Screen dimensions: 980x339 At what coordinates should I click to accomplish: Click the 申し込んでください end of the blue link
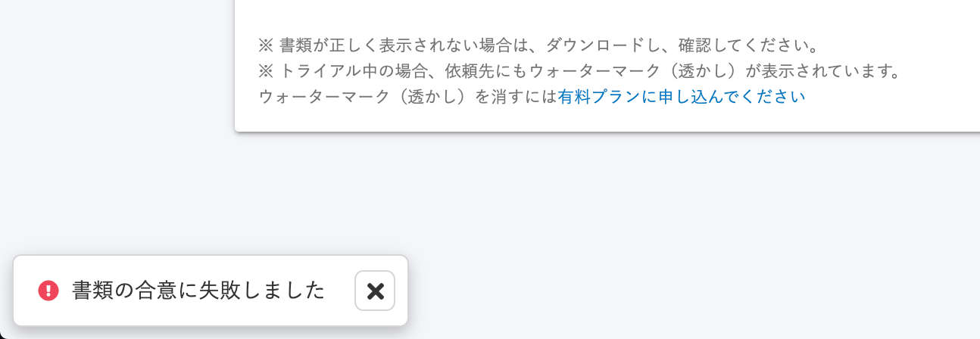tap(729, 97)
